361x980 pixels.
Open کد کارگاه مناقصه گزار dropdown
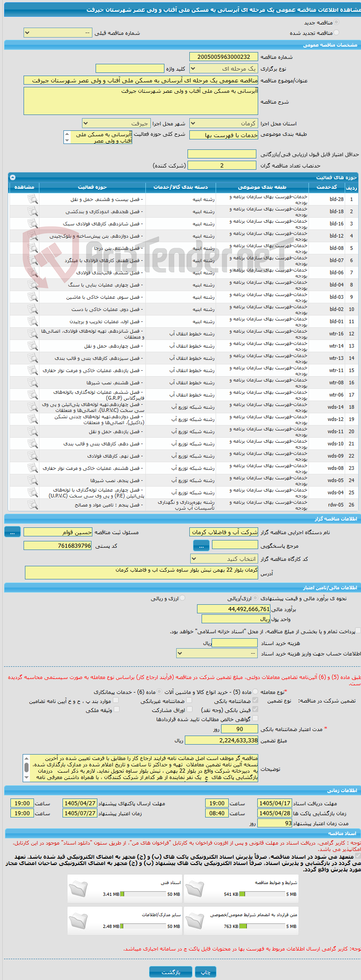[x=225, y=559]
